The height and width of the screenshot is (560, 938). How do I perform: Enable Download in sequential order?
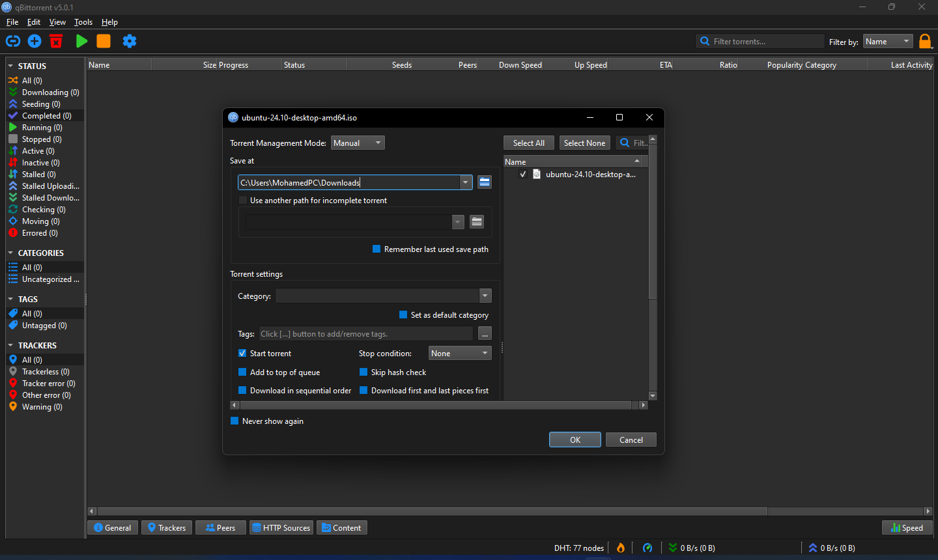point(242,391)
